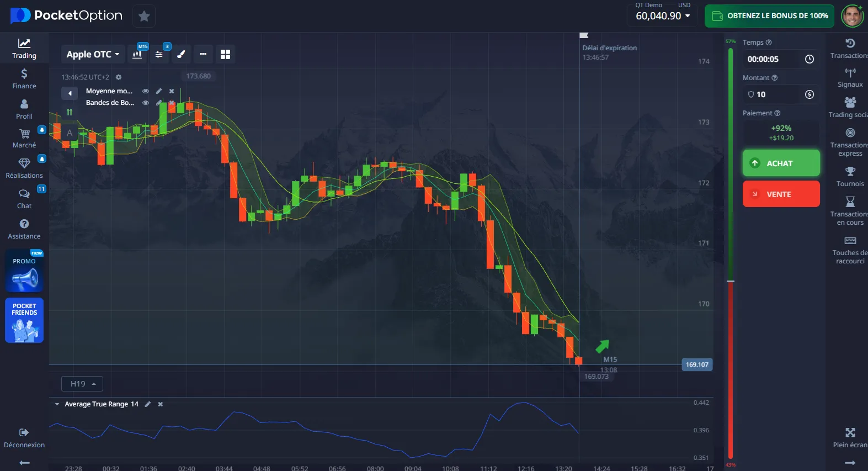Click OBTENEZ LE BONUS DE 100% button
This screenshot has height=471, width=868.
[770, 16]
